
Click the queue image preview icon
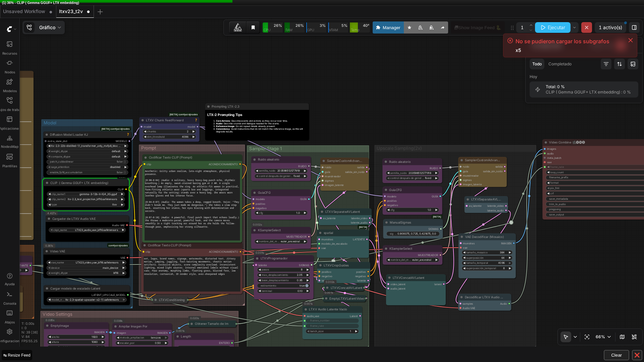(633, 64)
